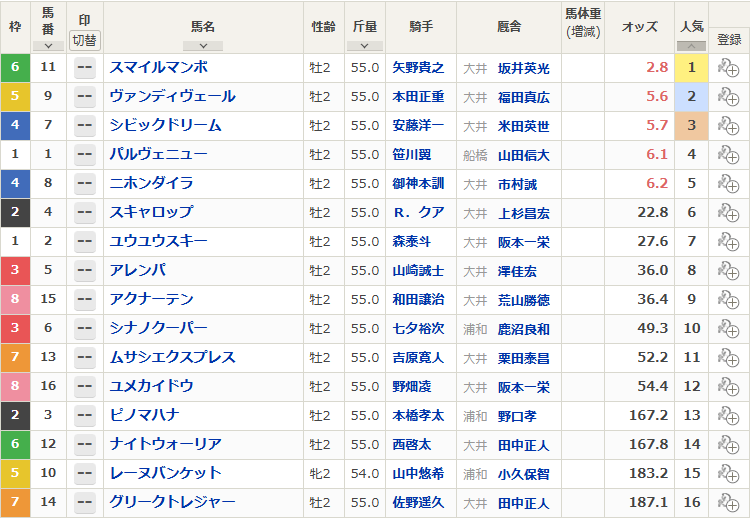The width and height of the screenshot is (750, 519).
Task: Register ユウユウスキー using the add icon
Action: [728, 242]
